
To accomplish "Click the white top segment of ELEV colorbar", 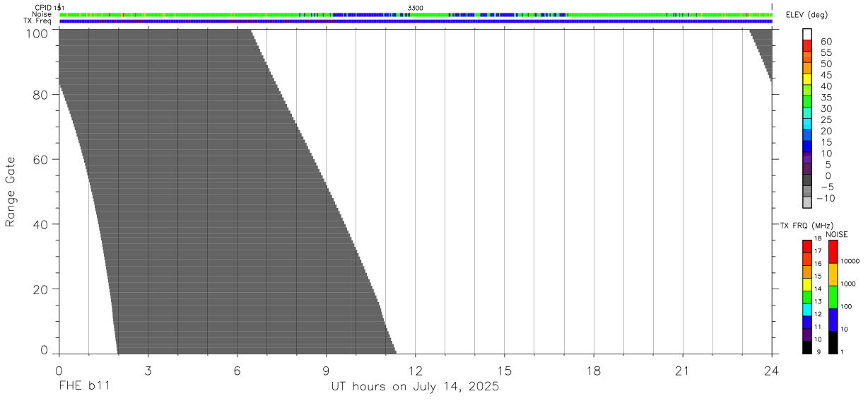I will pos(807,35).
